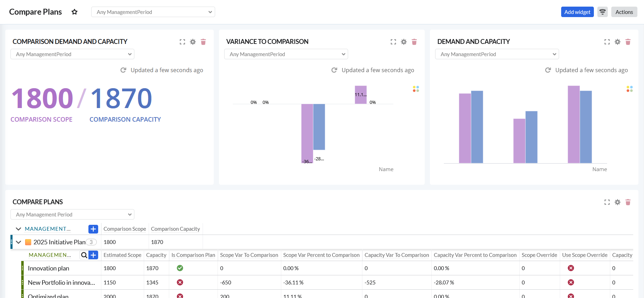This screenshot has height=298, width=644.
Task: Toggle Use Scope Override for Innovation plan
Action: tap(571, 268)
